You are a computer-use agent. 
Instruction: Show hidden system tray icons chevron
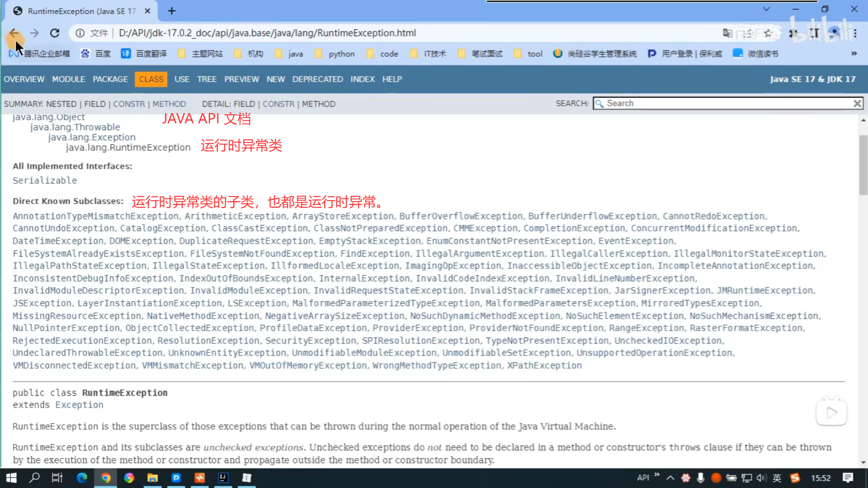coord(670,478)
